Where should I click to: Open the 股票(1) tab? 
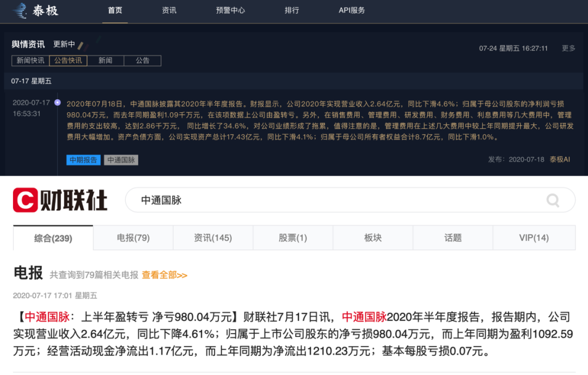pos(293,238)
